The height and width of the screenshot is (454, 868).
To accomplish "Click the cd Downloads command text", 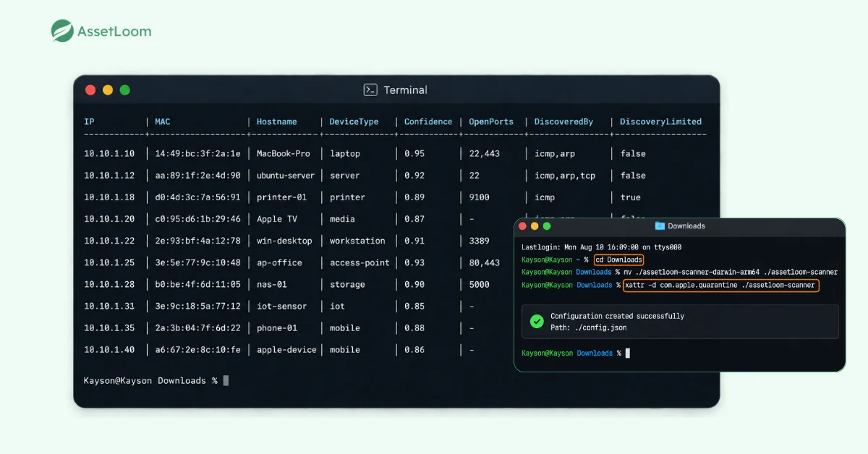I will click(618, 260).
